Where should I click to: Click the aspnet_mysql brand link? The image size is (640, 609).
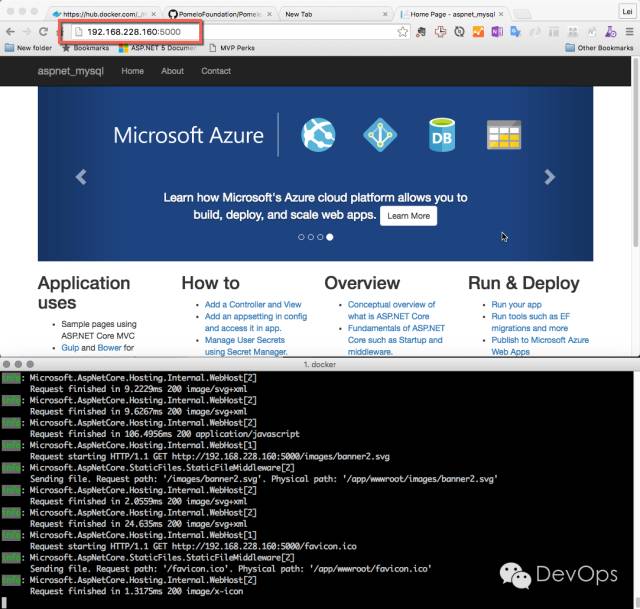click(71, 71)
